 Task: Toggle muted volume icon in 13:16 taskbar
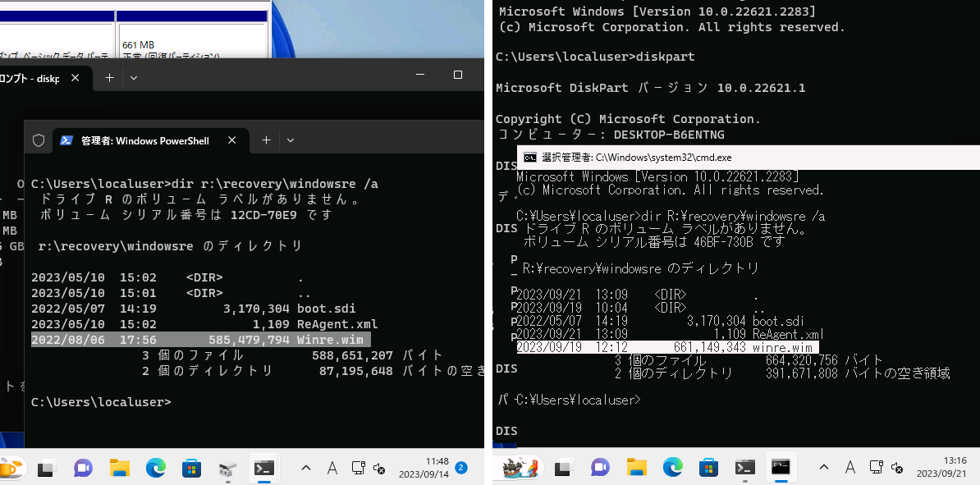click(x=898, y=468)
